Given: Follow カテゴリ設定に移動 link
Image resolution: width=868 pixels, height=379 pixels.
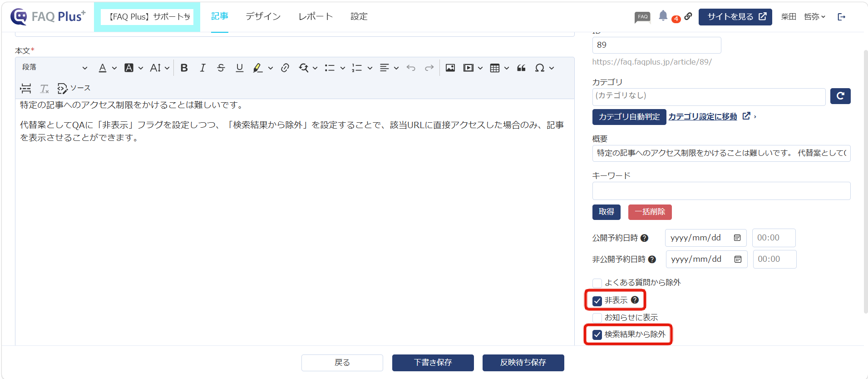Looking at the screenshot, I should [703, 117].
